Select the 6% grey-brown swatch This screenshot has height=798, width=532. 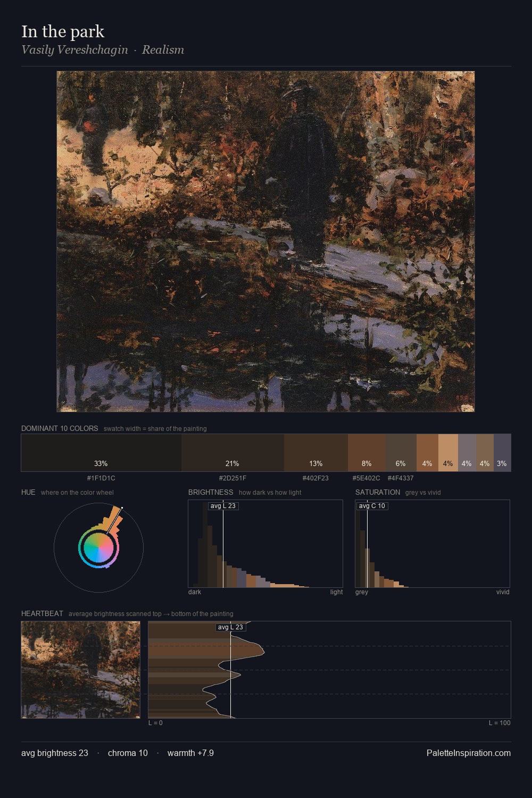pos(401,453)
